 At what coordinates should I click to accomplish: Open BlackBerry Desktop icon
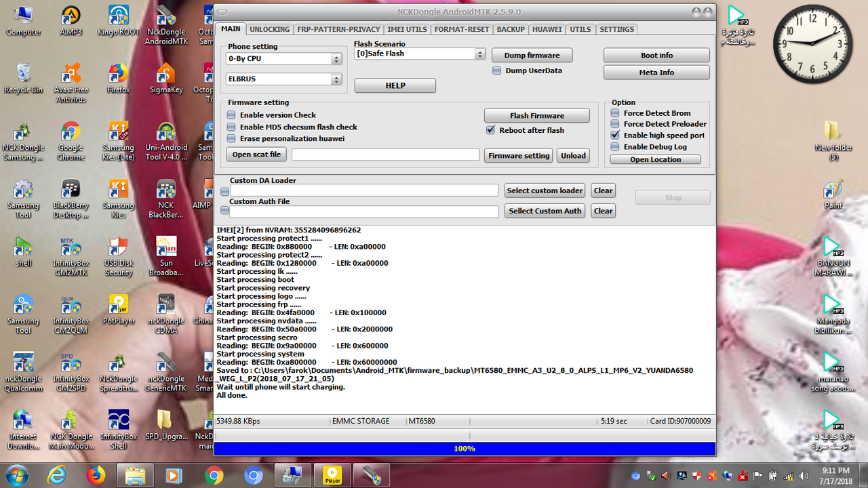coord(71,199)
